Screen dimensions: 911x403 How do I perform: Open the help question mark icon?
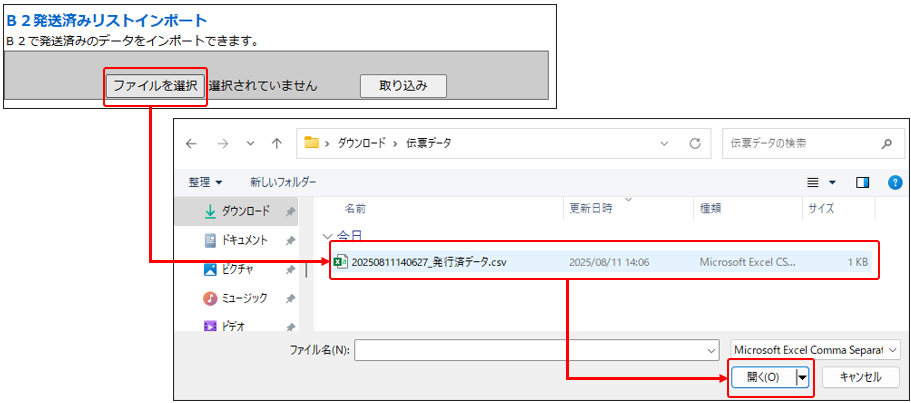(x=895, y=183)
